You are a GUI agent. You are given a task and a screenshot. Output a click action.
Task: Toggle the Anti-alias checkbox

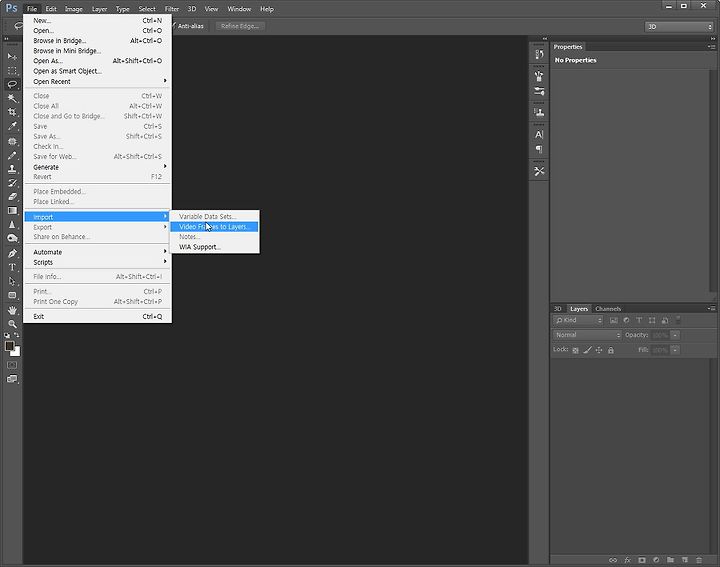(174, 26)
